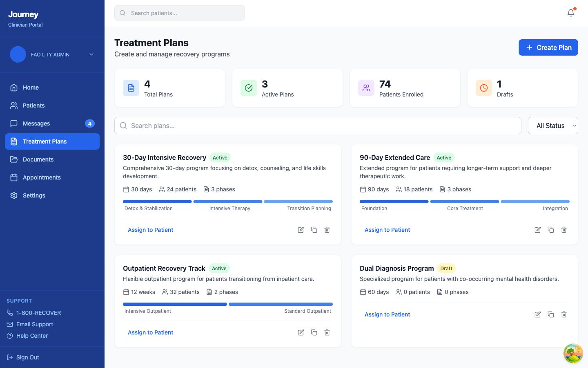Delete the Dual Diagnosis Program draft

tap(564, 314)
